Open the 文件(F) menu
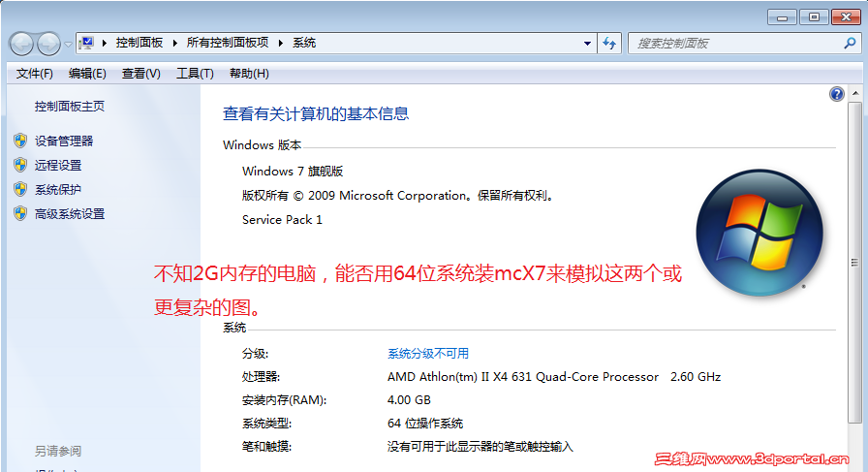Viewport: 868px width, 472px height. (x=34, y=73)
